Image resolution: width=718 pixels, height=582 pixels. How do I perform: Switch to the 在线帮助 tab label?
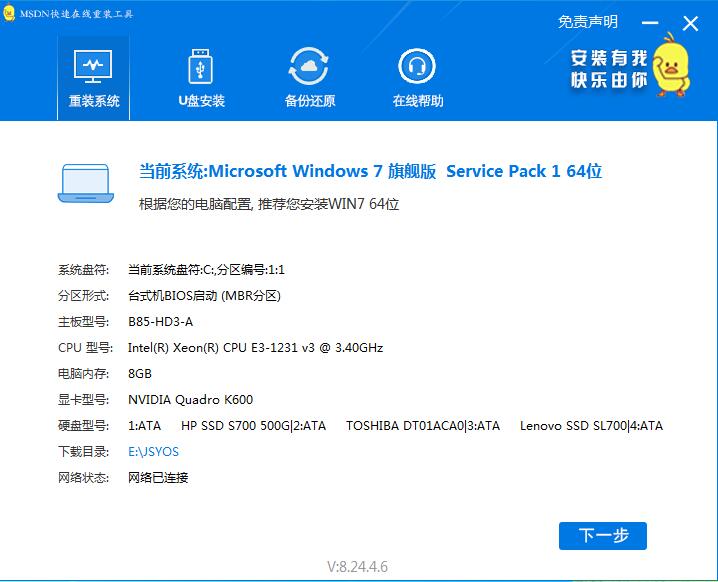tap(418, 101)
